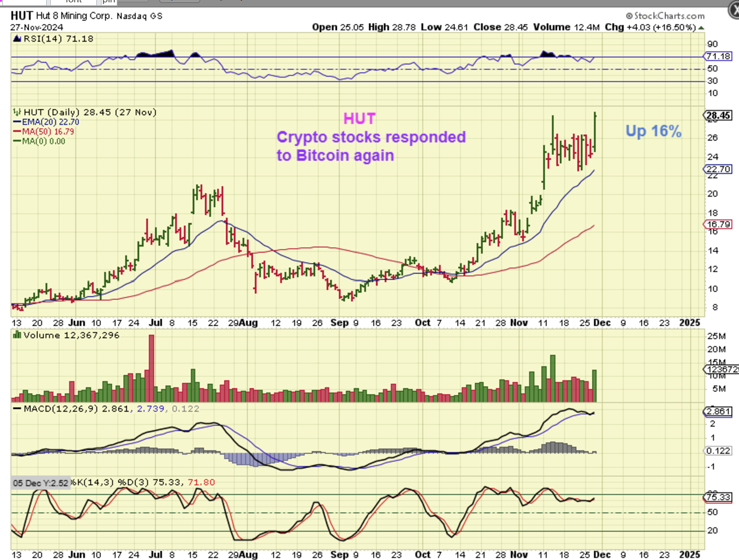739x560 pixels.
Task: Click the 28.45 last-price tag on price axis
Action: [x=718, y=116]
